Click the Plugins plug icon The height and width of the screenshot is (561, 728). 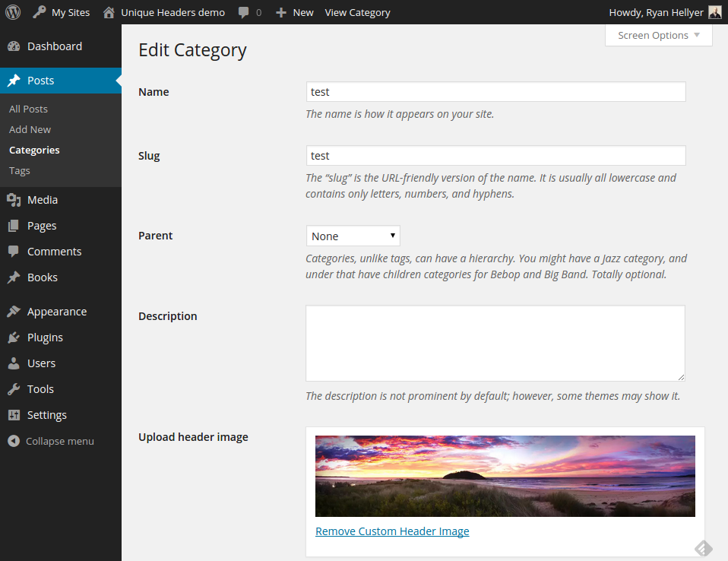coord(14,338)
